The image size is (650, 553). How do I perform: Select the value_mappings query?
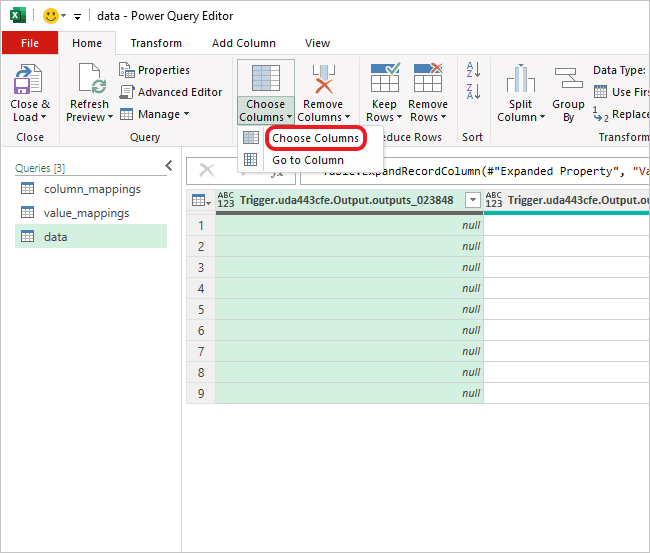click(91, 213)
